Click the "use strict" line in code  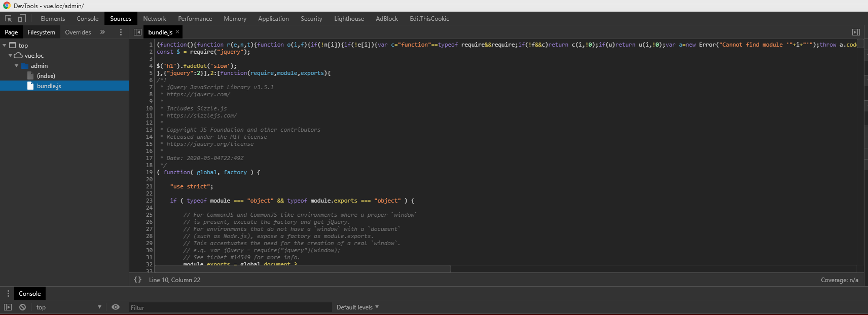[x=192, y=186]
